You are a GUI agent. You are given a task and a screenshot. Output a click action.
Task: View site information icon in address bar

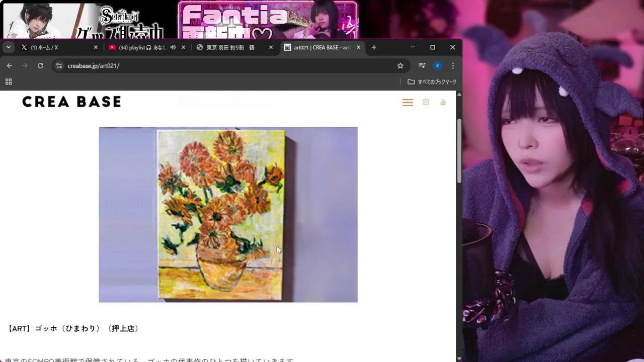click(59, 66)
